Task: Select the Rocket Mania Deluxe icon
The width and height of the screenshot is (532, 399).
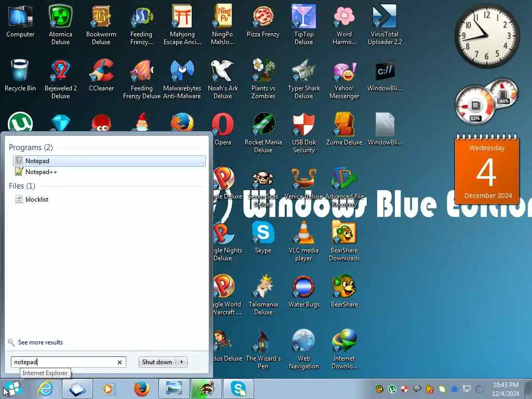Action: pos(263,133)
